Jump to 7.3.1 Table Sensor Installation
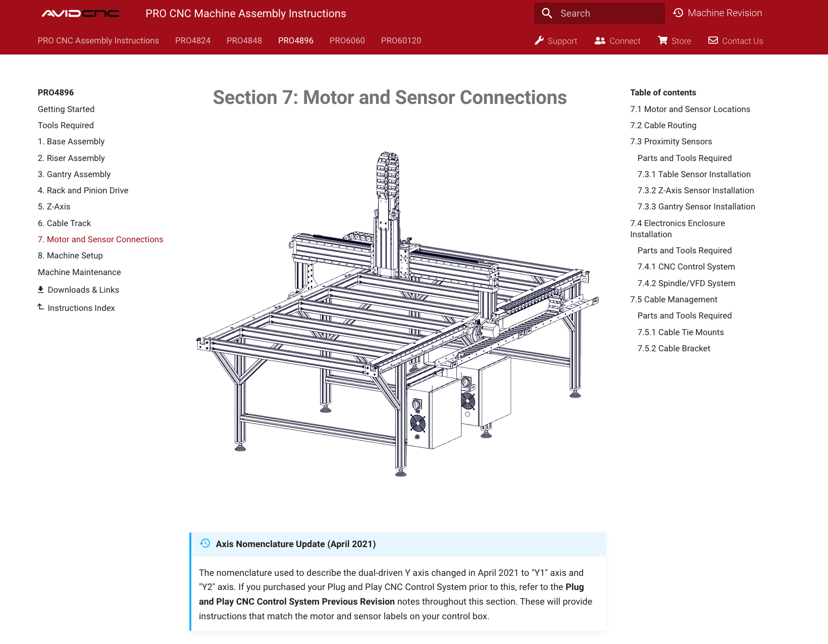This screenshot has width=828, height=644. click(x=694, y=174)
